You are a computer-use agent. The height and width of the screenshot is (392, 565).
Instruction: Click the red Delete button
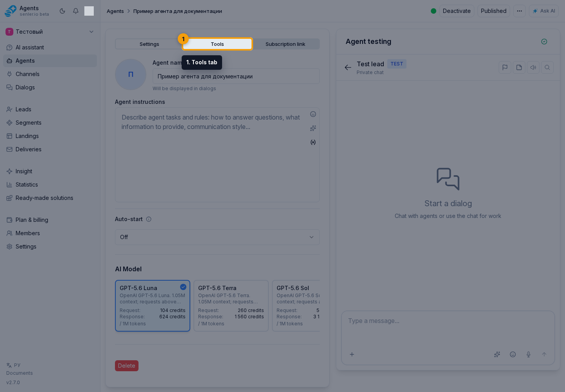127,366
